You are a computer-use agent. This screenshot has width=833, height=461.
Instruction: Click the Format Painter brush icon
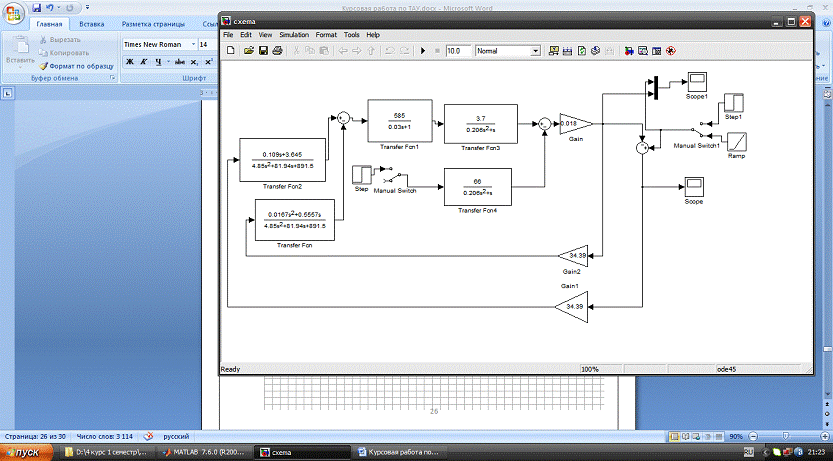click(x=43, y=65)
